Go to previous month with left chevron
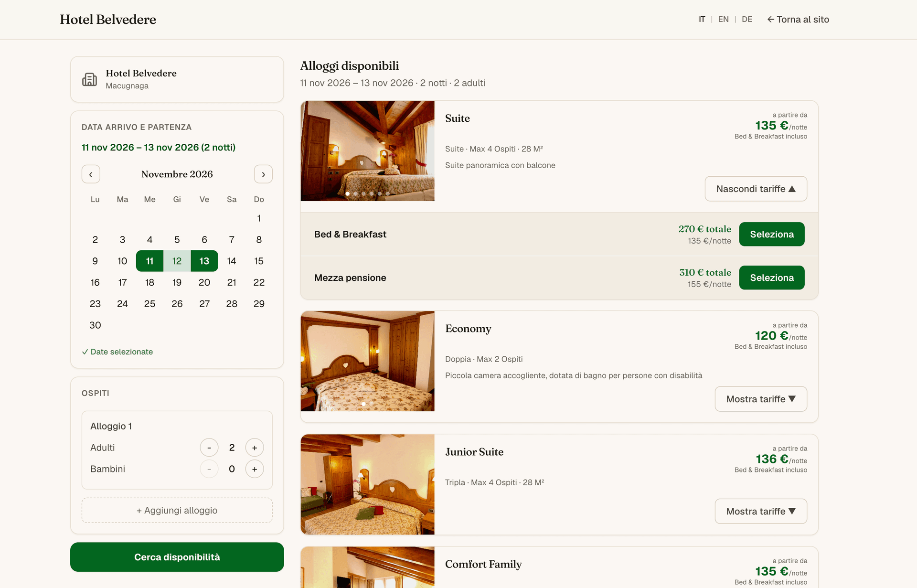Viewport: 917px width, 588px height. point(91,174)
